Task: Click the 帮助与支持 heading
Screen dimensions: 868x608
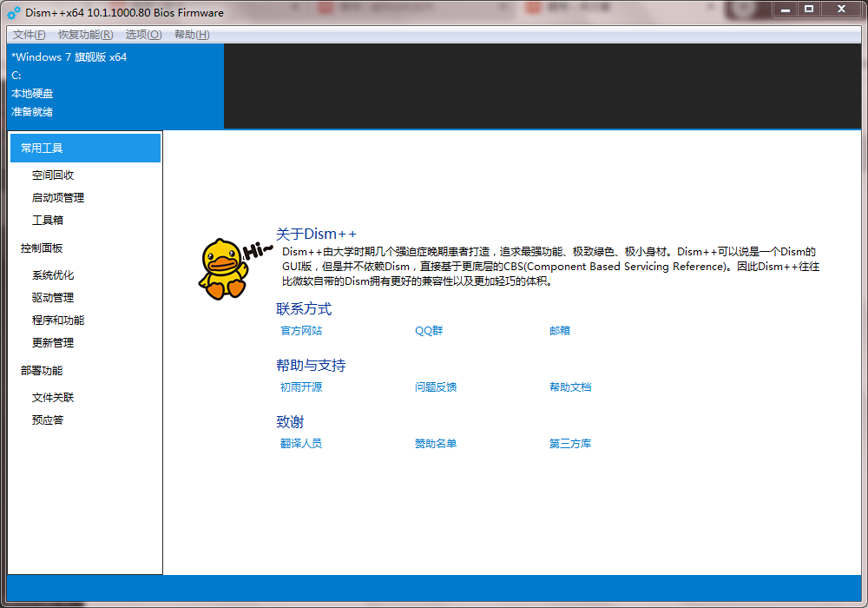Action: [311, 366]
